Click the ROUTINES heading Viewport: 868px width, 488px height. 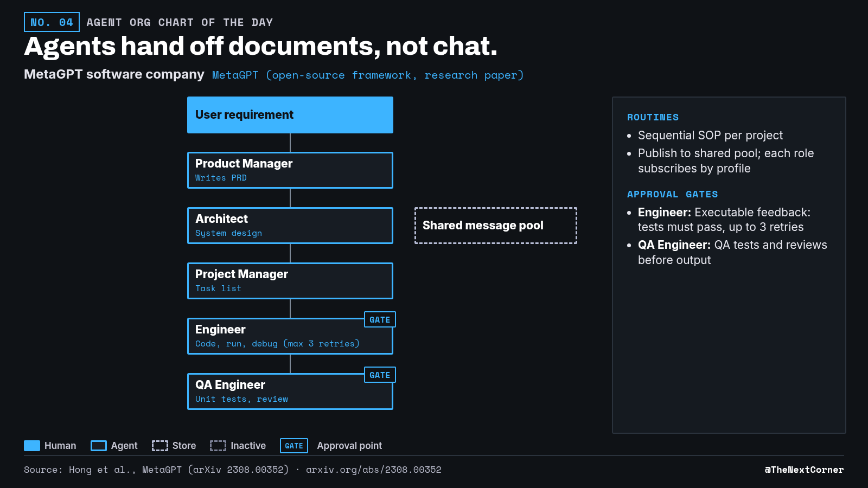click(653, 117)
